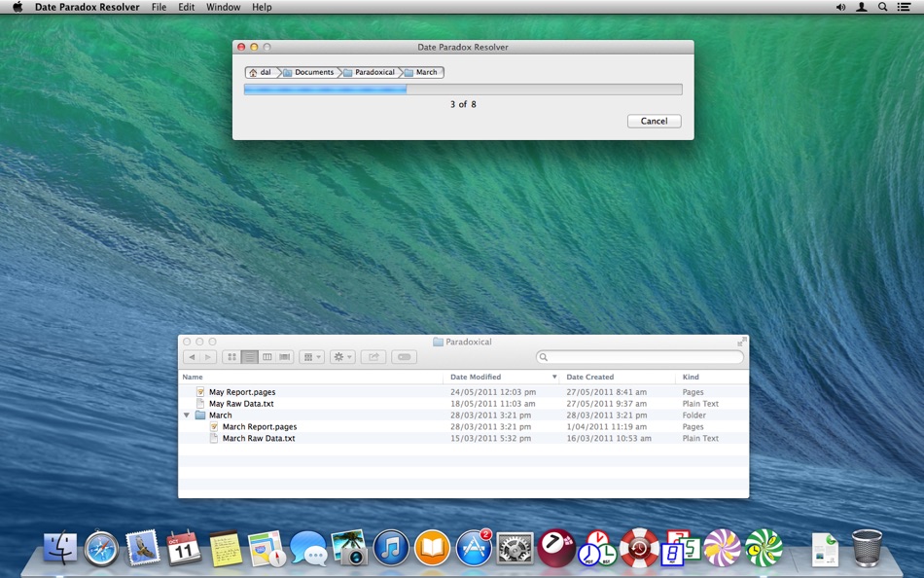Sort by Date Created column header
The height and width of the screenshot is (578, 924).
tap(617, 377)
